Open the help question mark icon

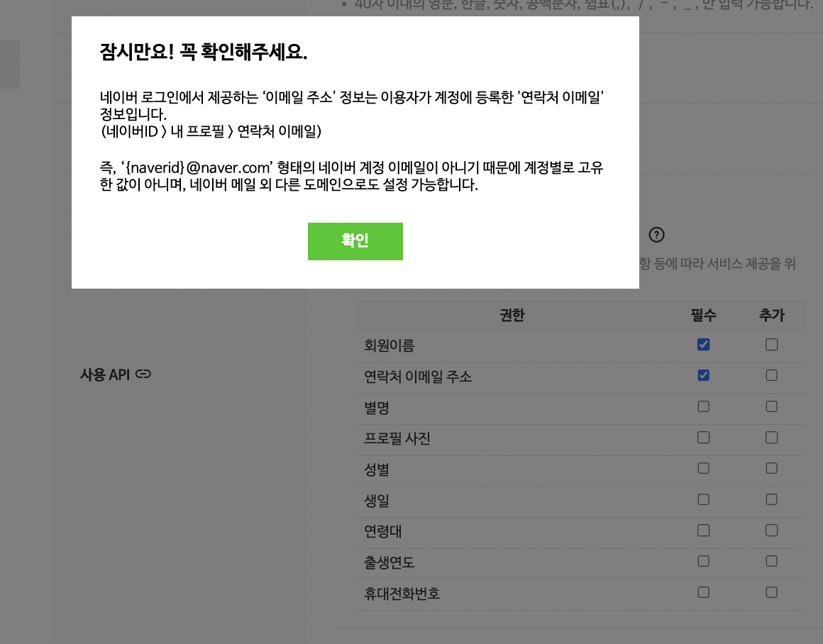pos(656,235)
